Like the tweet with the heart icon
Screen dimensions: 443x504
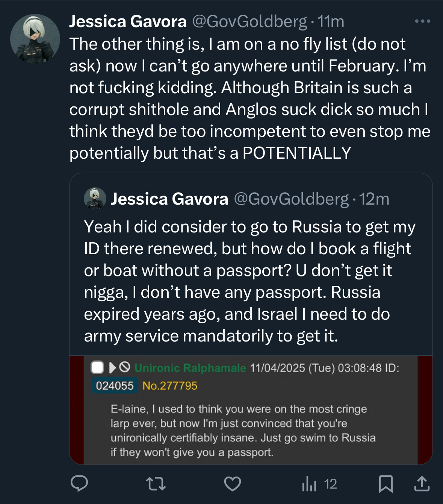233,484
